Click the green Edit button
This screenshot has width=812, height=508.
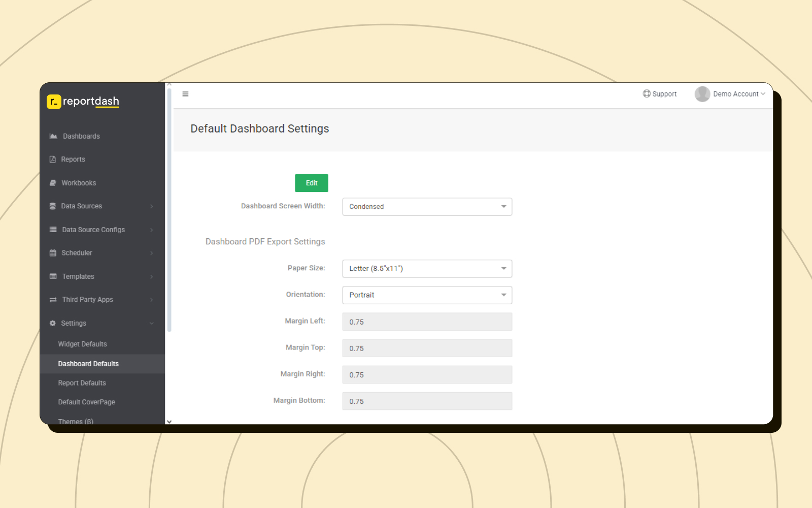pyautogui.click(x=312, y=183)
